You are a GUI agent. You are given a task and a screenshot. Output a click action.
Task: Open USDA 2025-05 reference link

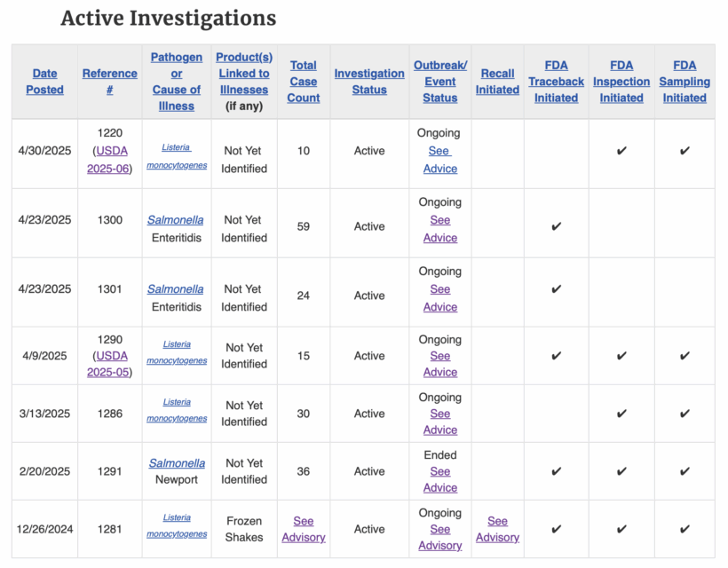(x=107, y=364)
